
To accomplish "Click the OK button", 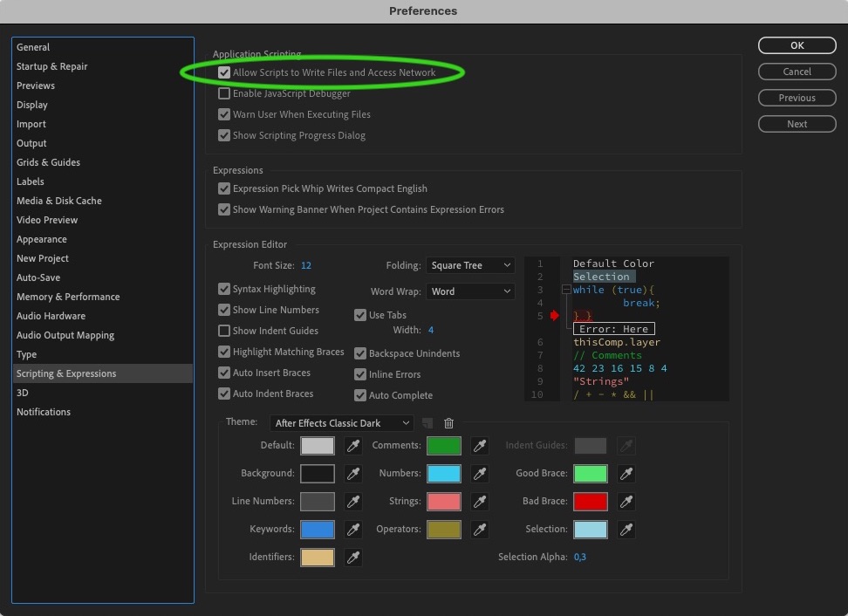I will click(x=797, y=45).
